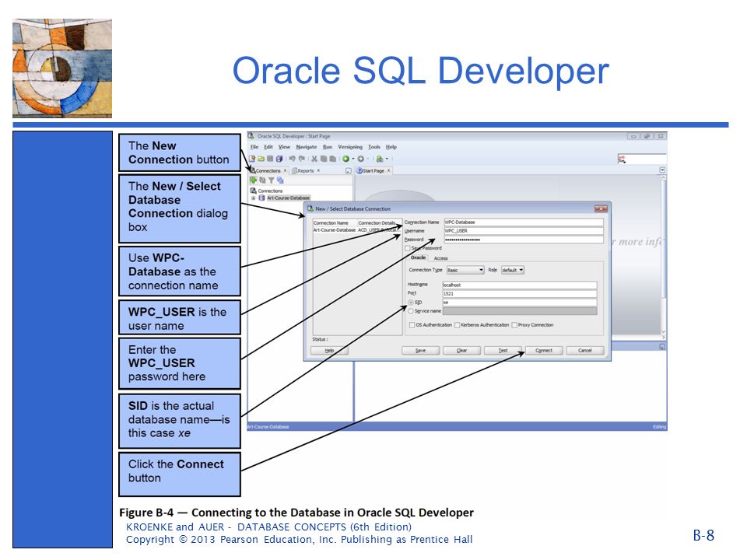Open the SQL Worksheet dropdown arrow

387,159
